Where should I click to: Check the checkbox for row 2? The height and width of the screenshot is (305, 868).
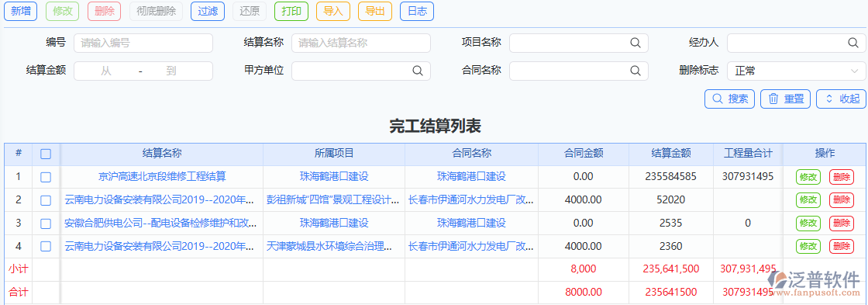coord(46,200)
